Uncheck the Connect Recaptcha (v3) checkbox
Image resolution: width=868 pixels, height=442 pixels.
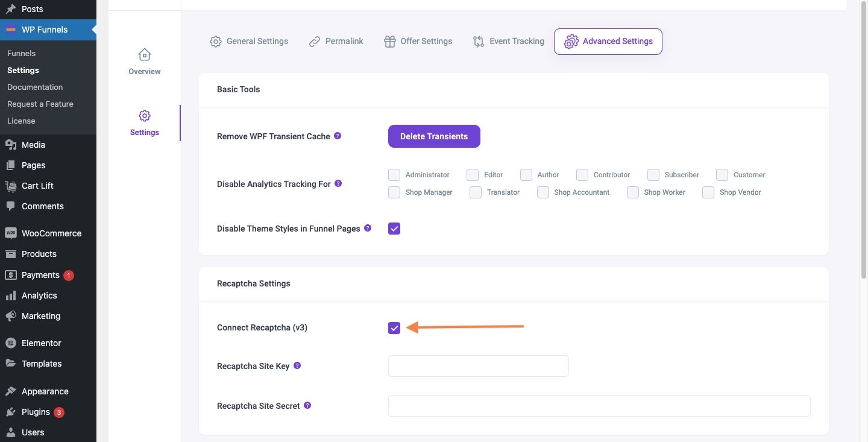tap(394, 328)
